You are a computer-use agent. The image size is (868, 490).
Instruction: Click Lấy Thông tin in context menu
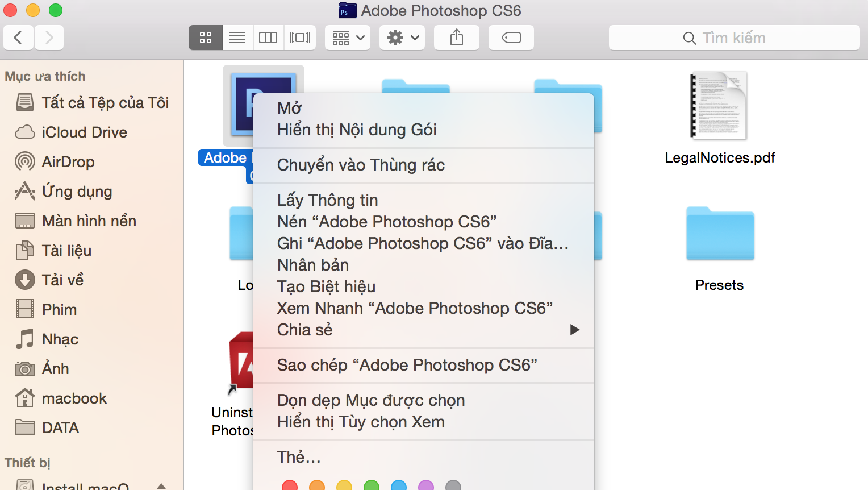pos(327,200)
